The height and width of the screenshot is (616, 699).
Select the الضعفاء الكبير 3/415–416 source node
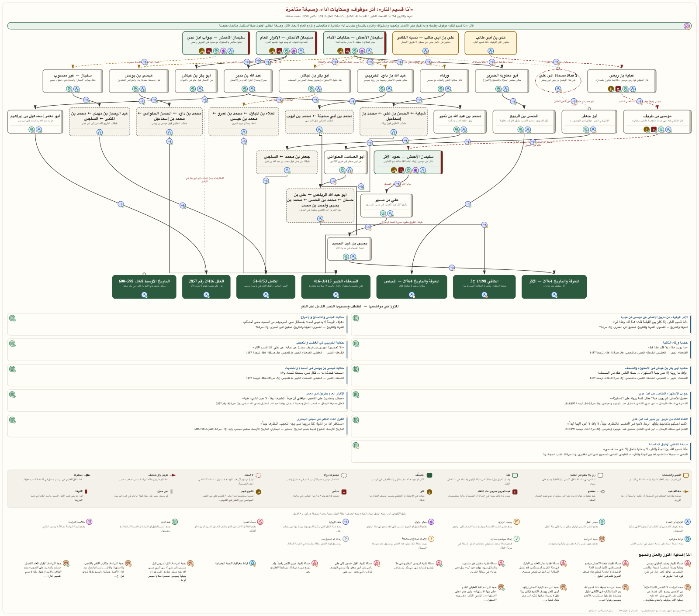coord(336,286)
